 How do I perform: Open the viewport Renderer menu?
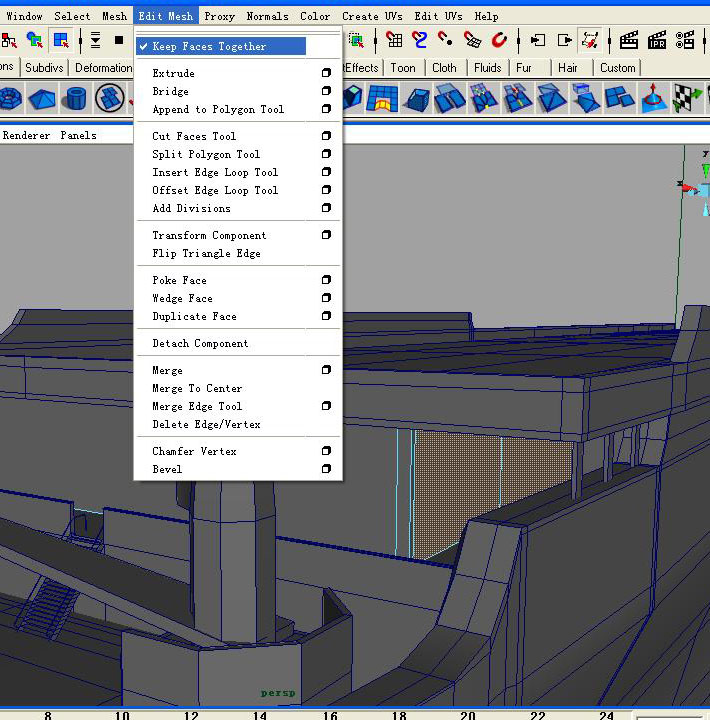pyautogui.click(x=26, y=135)
